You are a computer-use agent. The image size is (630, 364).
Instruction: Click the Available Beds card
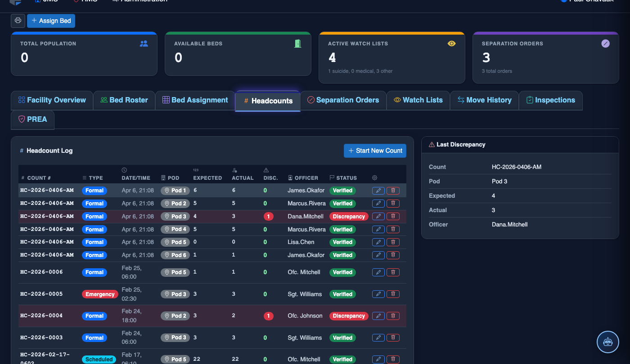click(x=238, y=54)
